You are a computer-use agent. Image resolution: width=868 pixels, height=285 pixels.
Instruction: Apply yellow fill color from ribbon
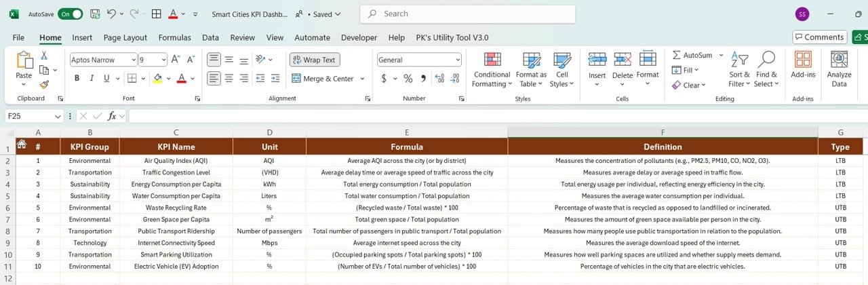[x=157, y=79]
